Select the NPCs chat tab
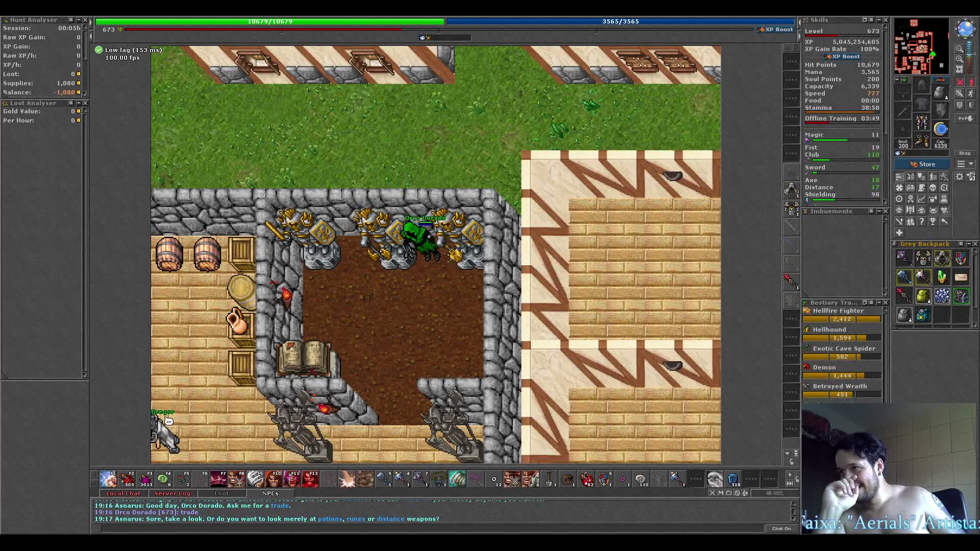This screenshot has height=551, width=980. coord(270,493)
